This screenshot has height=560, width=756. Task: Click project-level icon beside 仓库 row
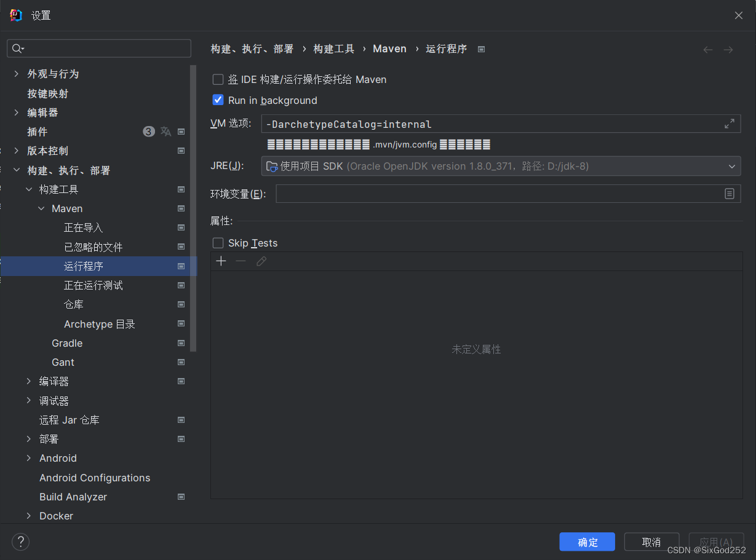pos(181,304)
